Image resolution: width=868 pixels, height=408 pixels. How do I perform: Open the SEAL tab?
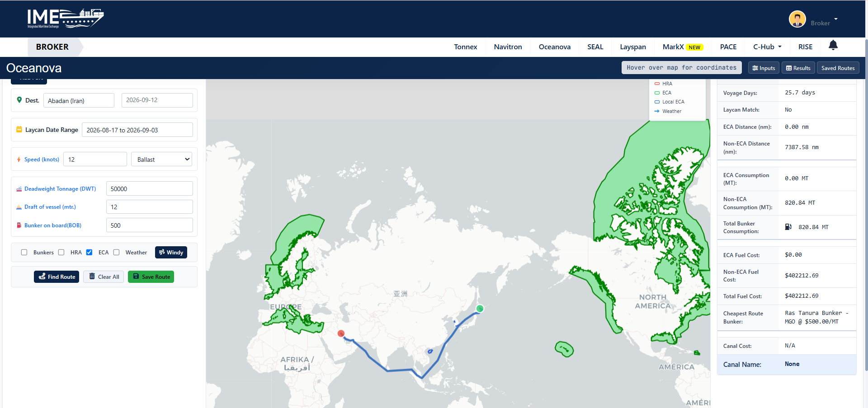tap(595, 47)
